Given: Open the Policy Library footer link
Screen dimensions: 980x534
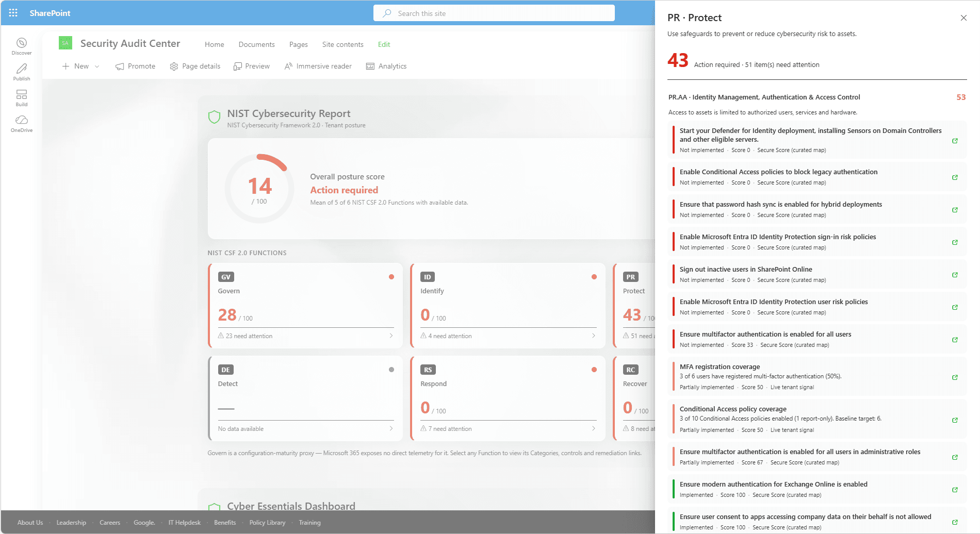Looking at the screenshot, I should coord(267,522).
